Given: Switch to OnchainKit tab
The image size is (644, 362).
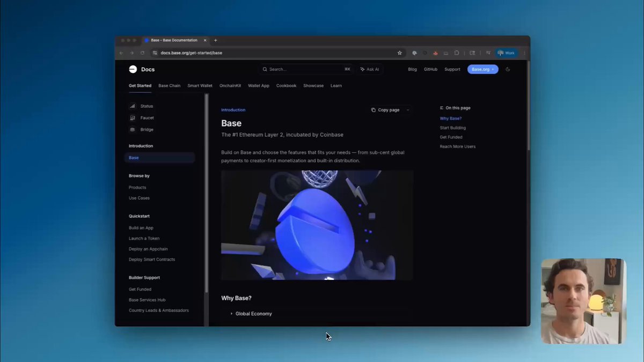Looking at the screenshot, I should pos(230,86).
